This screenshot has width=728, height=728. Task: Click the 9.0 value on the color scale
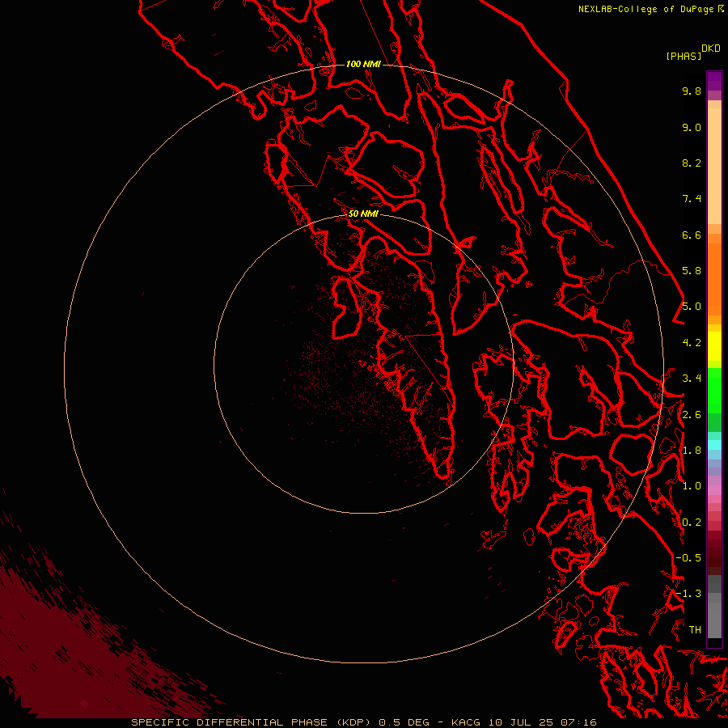point(692,127)
